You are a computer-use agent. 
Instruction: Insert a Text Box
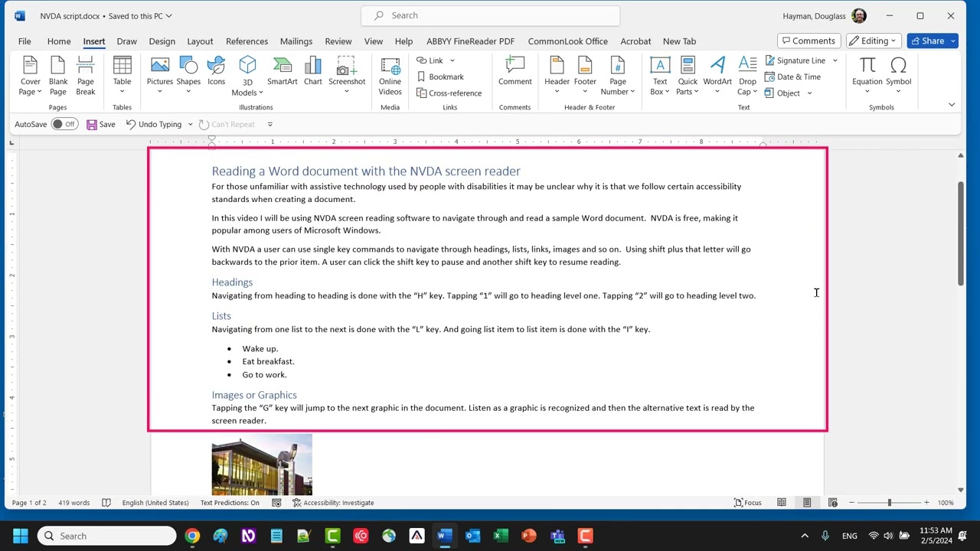[660, 76]
